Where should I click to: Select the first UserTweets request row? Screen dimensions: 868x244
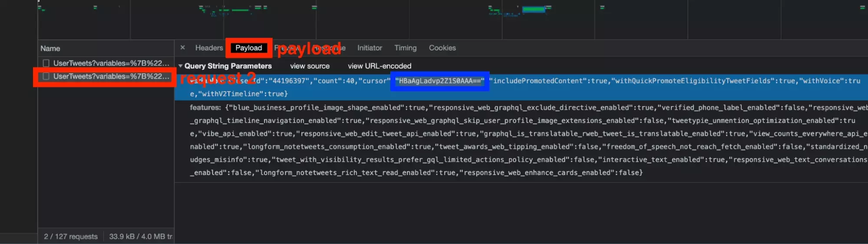click(x=111, y=63)
